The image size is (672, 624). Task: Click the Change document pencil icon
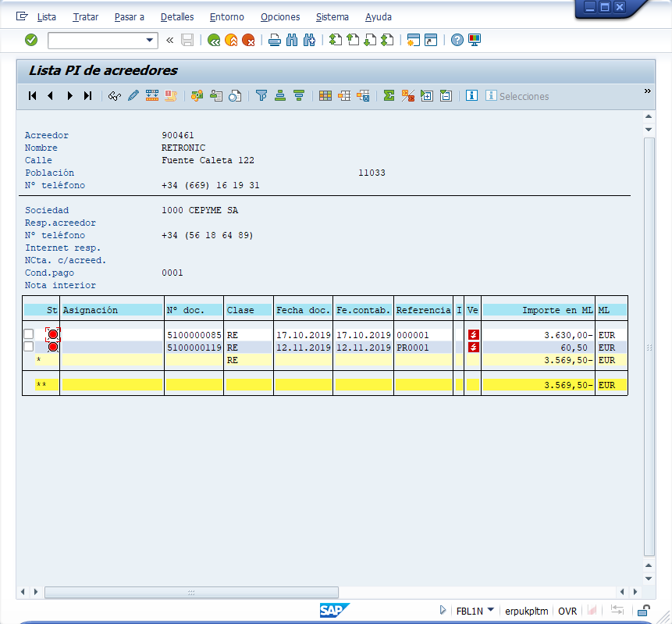click(133, 95)
